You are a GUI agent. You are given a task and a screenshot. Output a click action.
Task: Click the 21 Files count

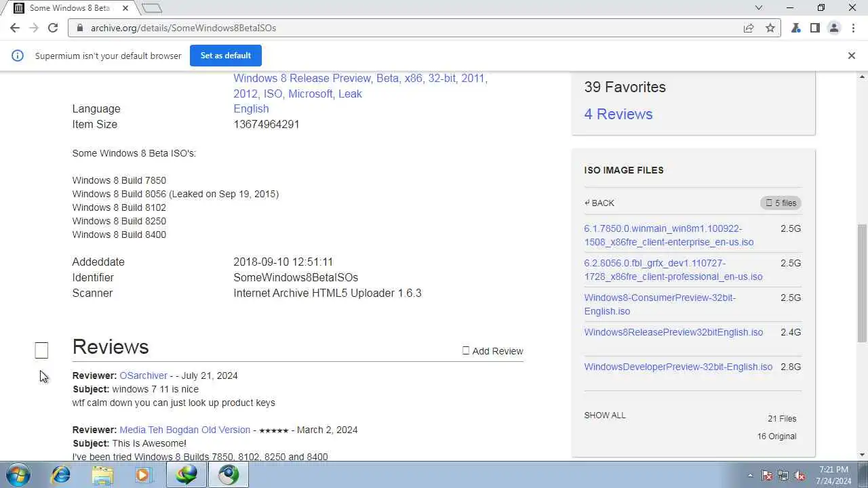[x=782, y=418]
